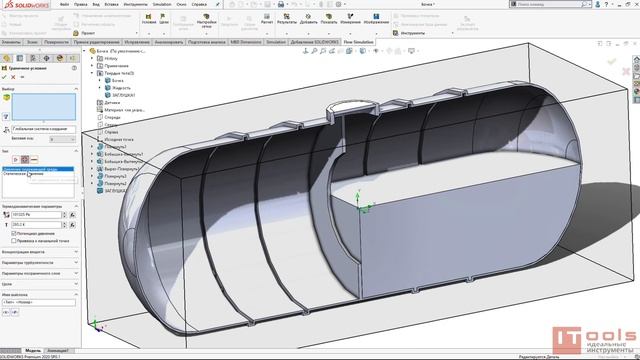Screen dimensions: 640x360
Task: Select pressure openings type icon
Action: (x=25, y=160)
